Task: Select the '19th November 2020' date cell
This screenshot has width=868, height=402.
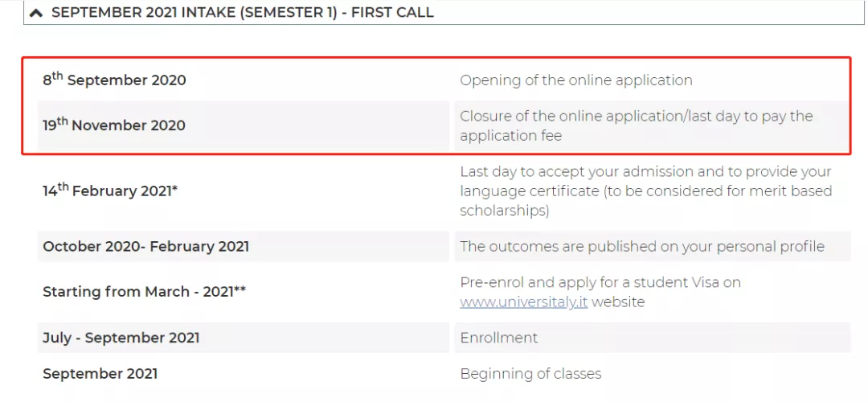Action: tap(114, 125)
